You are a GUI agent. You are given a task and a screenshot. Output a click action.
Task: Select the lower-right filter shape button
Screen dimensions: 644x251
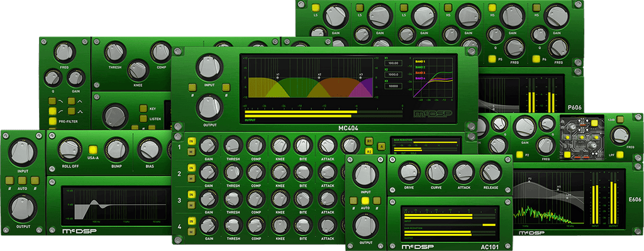72,111
